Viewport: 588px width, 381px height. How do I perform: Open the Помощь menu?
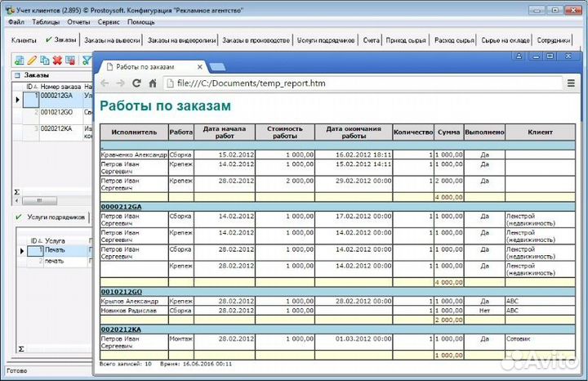(x=141, y=22)
